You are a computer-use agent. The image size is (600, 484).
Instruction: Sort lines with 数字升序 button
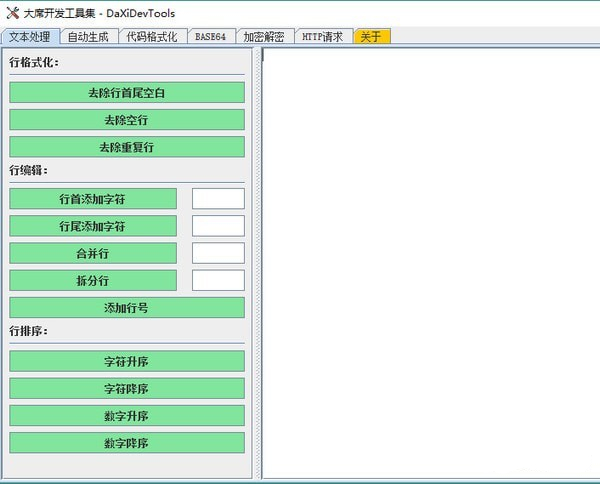point(127,416)
